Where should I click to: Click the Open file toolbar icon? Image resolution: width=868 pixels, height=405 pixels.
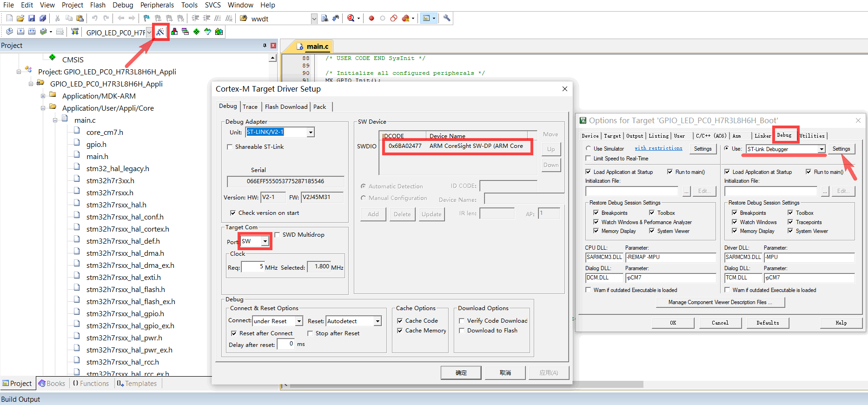20,18
